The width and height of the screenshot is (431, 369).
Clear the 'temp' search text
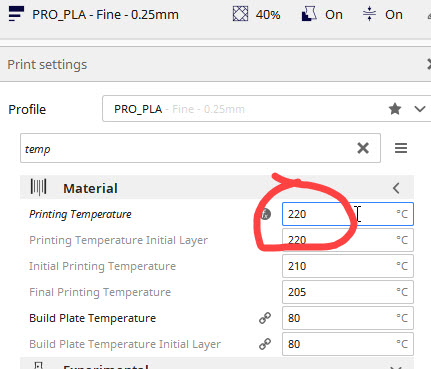363,148
